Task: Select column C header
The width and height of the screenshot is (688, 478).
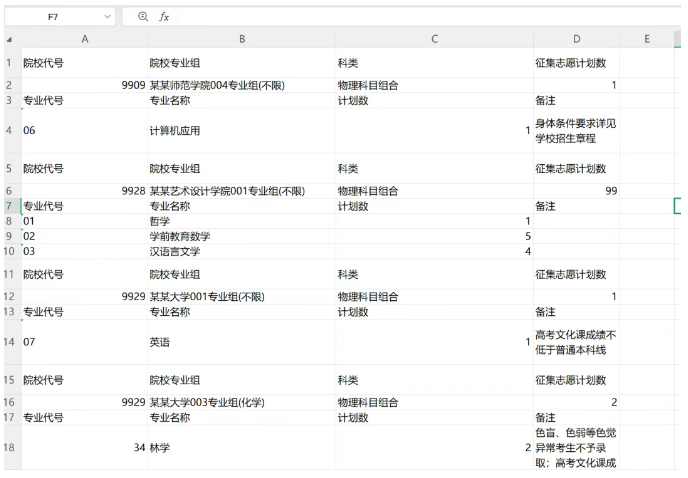Action: [434, 39]
